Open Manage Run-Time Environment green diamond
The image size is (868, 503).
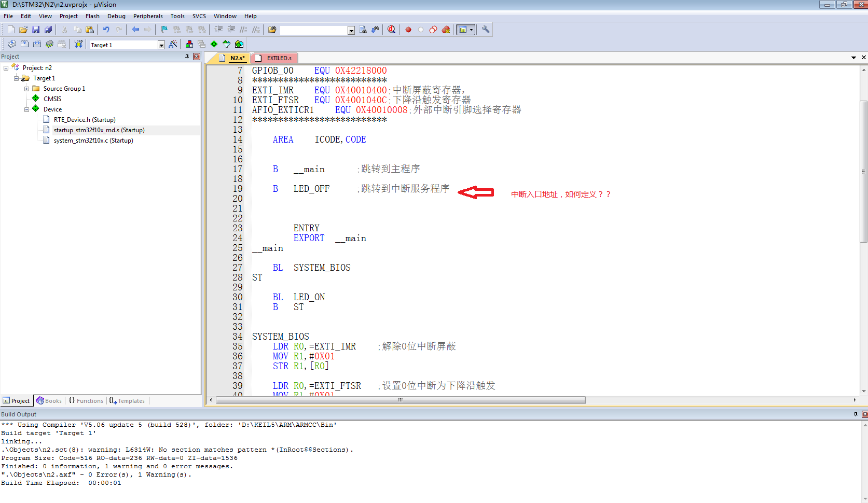[x=214, y=44]
